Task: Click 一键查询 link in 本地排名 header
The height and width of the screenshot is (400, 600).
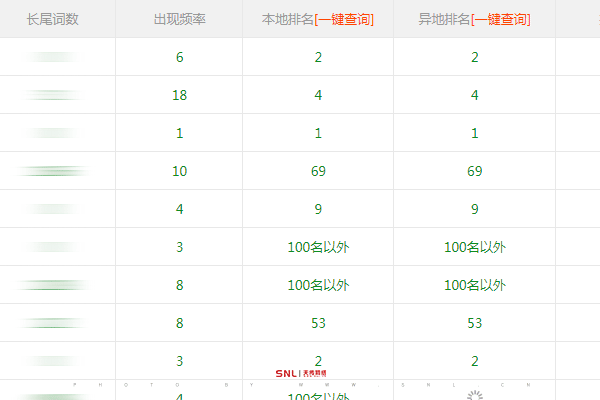Action: click(344, 19)
